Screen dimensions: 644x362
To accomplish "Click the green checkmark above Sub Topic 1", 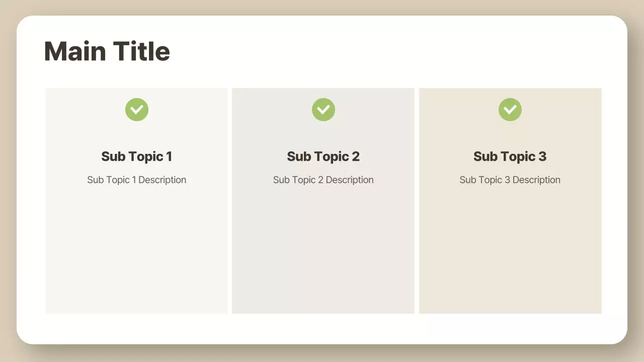I will tap(137, 110).
